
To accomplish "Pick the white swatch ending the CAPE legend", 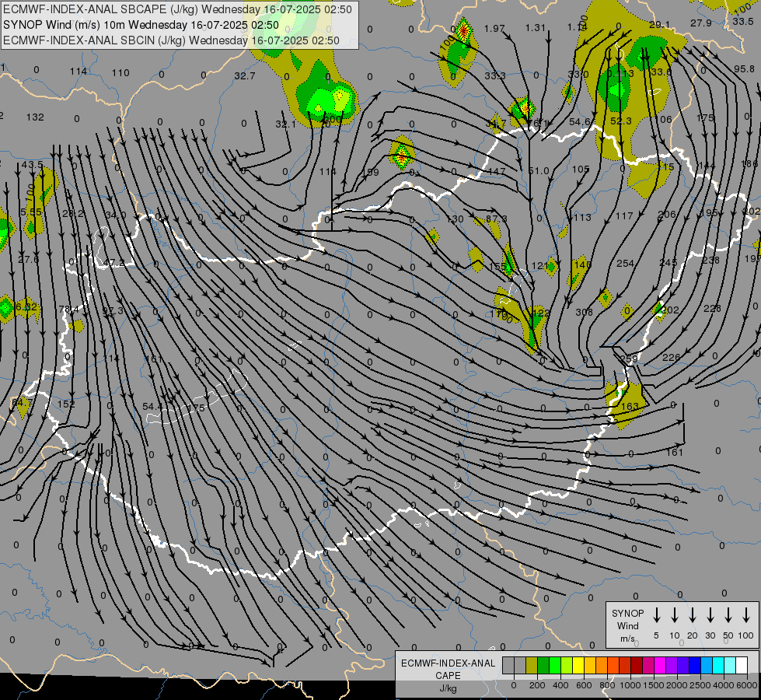I will coord(741,666).
